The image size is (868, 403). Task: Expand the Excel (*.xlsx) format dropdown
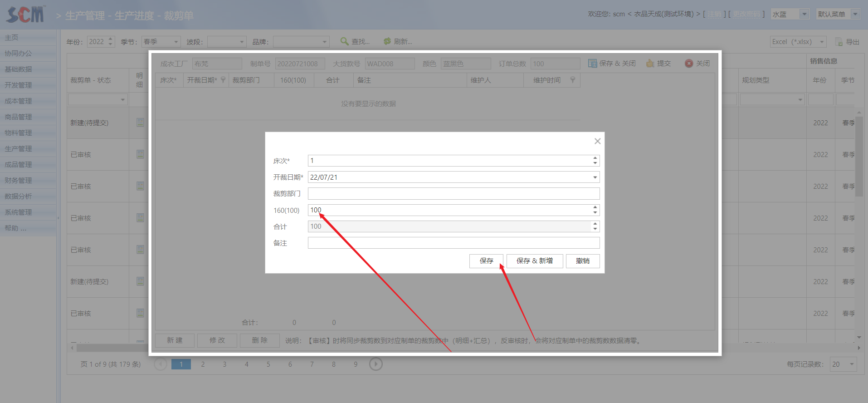822,42
